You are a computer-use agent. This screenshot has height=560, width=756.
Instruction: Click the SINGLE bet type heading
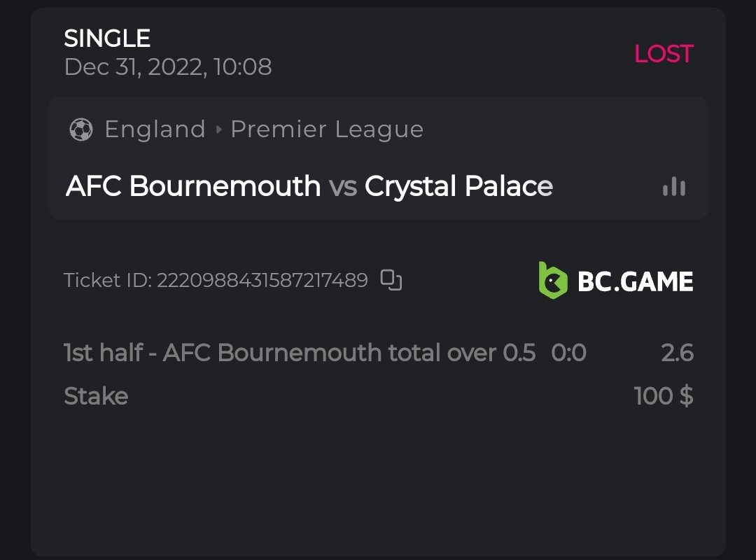point(107,38)
